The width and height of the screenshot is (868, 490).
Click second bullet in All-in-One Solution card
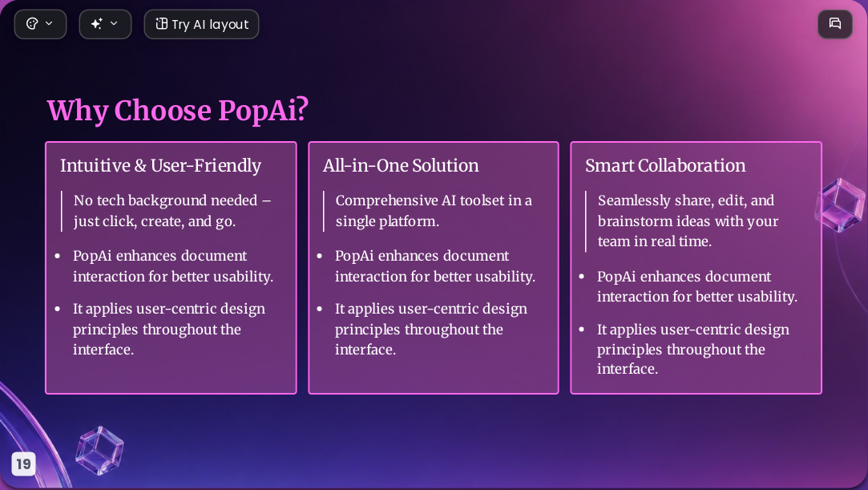pos(430,329)
